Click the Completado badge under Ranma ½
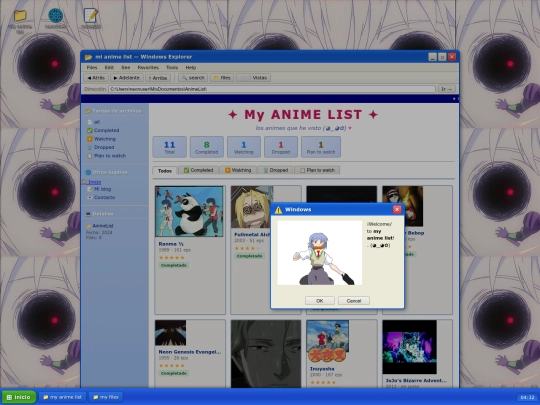The width and height of the screenshot is (540, 405). (174, 266)
